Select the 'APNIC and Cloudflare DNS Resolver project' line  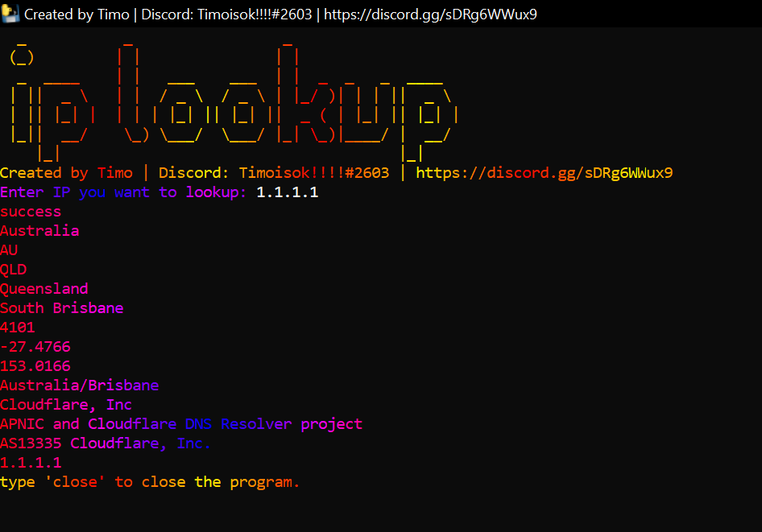click(x=181, y=424)
